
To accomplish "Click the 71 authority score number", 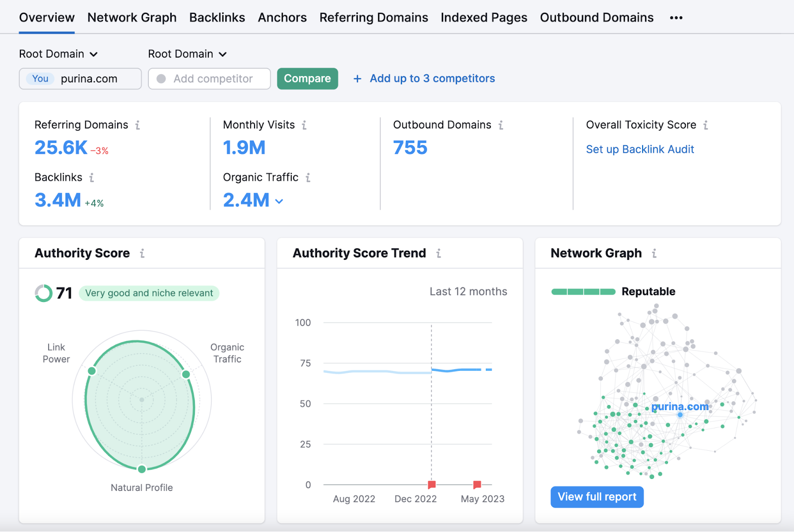I will point(65,293).
